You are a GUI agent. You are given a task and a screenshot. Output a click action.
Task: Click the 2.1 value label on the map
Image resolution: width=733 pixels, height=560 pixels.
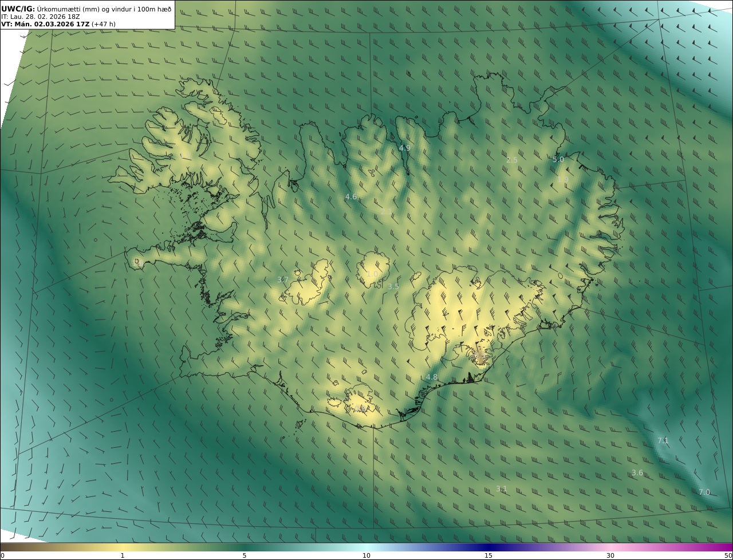point(387,212)
